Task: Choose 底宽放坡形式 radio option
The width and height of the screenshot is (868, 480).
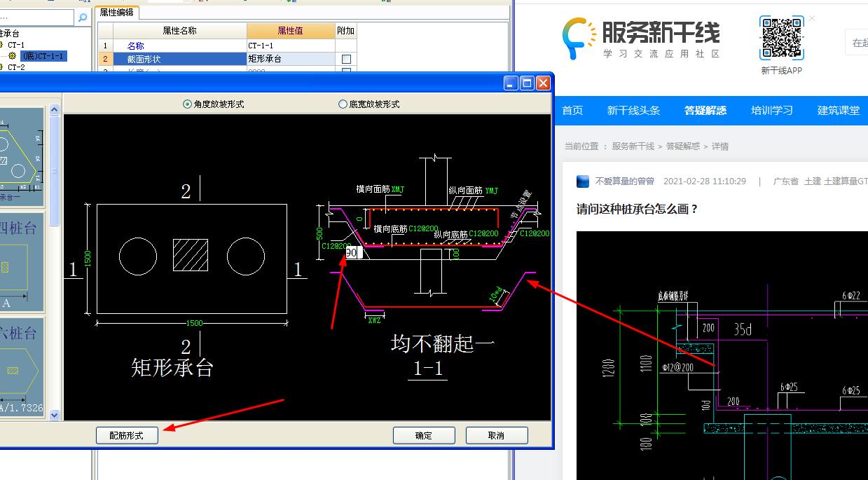Action: point(369,104)
